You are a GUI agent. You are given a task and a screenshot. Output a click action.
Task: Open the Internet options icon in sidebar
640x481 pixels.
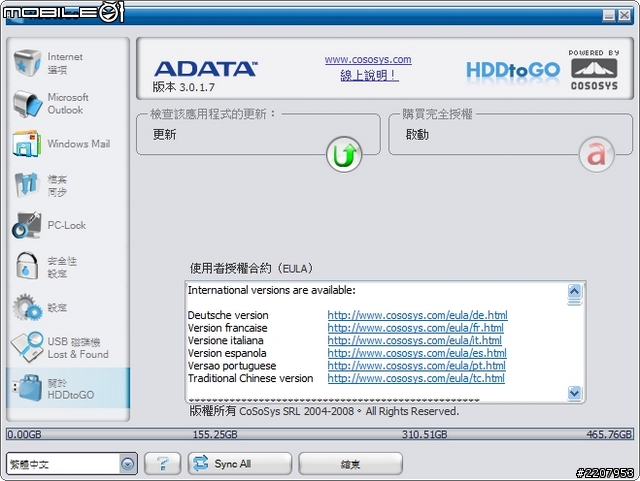point(27,62)
